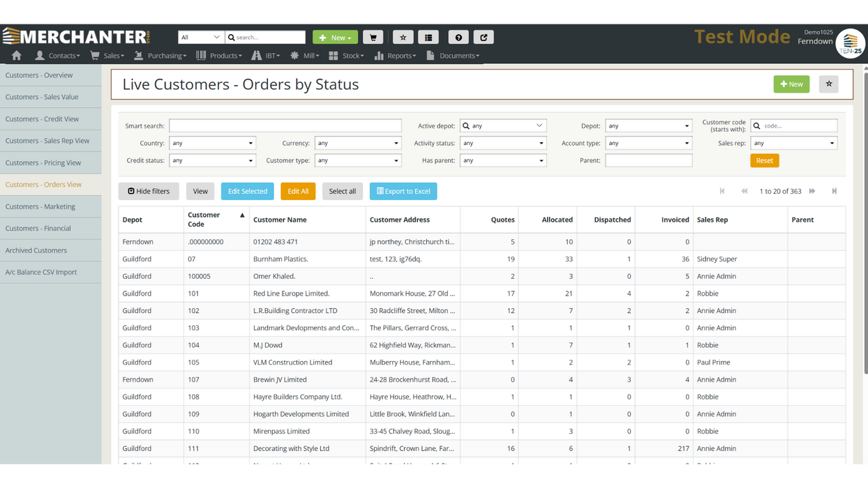
Task: Jump to last page of results
Action: tap(835, 191)
